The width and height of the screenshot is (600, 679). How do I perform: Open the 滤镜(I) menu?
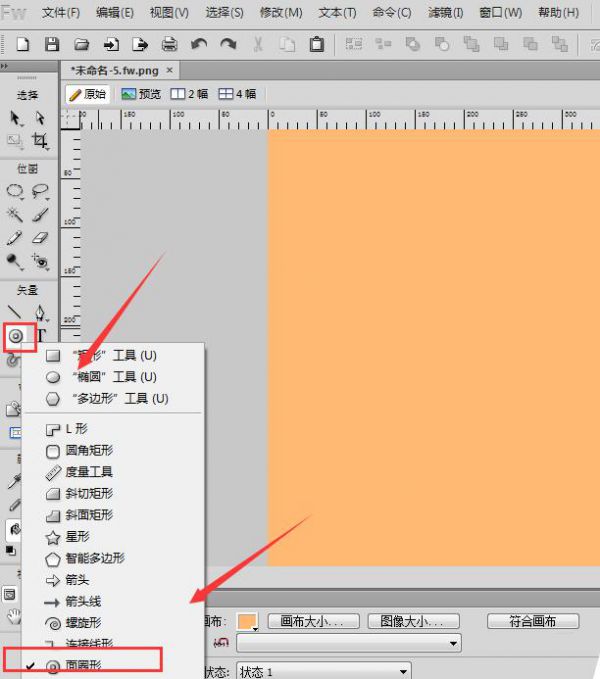pos(445,13)
